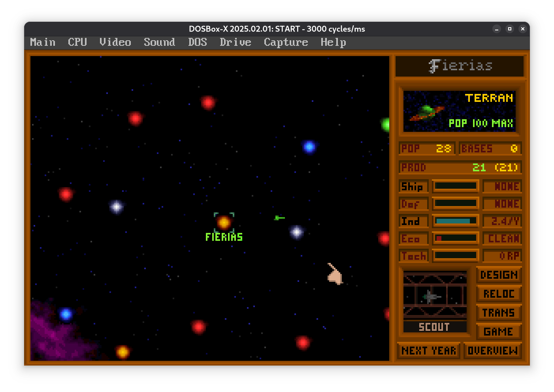Toggle lock on the Tech spending label
Viewport: 554px width, 392px height.
(413, 256)
